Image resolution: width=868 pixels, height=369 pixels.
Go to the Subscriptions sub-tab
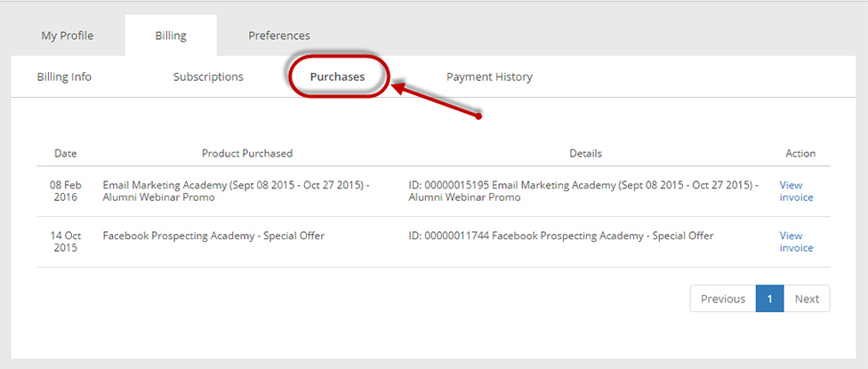point(208,76)
